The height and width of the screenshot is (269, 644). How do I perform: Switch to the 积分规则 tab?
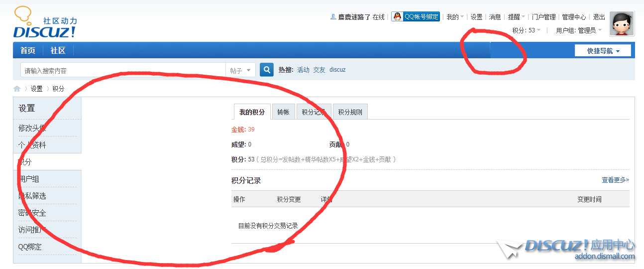pyautogui.click(x=350, y=112)
